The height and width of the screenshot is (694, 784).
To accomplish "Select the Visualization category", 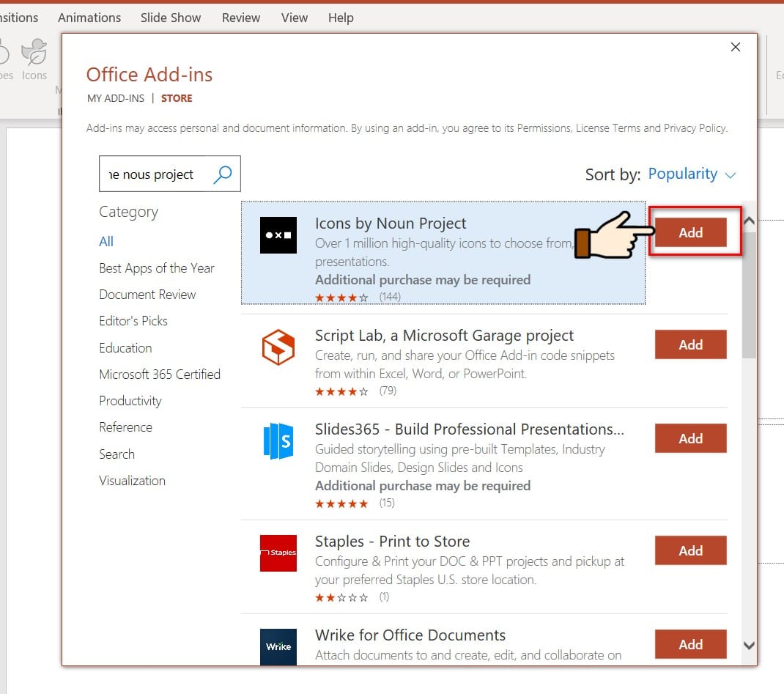I will pyautogui.click(x=132, y=481).
